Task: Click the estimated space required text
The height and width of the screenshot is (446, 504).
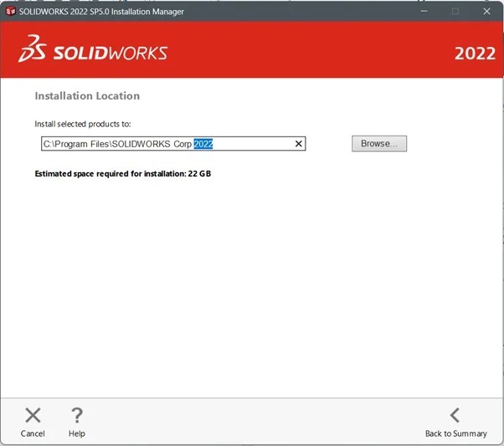Action: (123, 174)
